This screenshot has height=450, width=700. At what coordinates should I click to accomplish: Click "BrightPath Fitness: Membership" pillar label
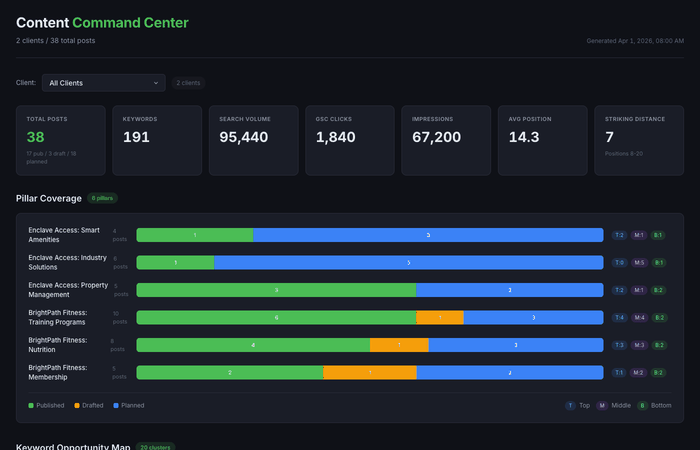coord(58,373)
